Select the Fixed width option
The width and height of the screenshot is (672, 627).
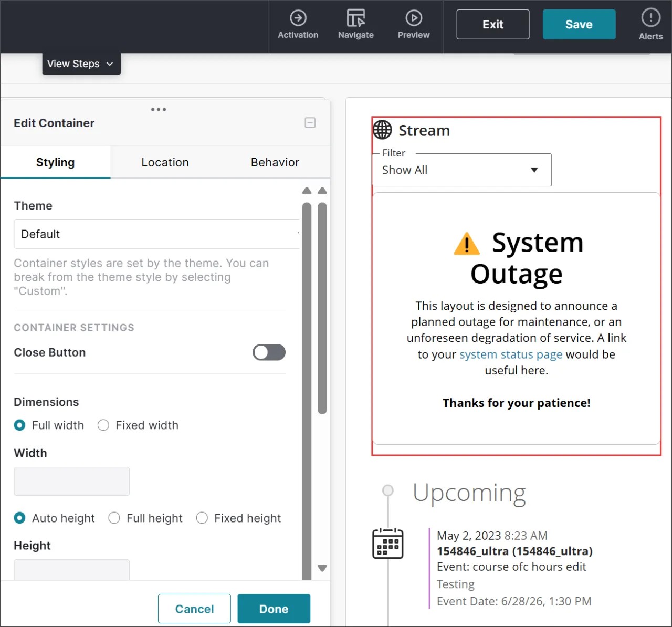pyautogui.click(x=103, y=425)
